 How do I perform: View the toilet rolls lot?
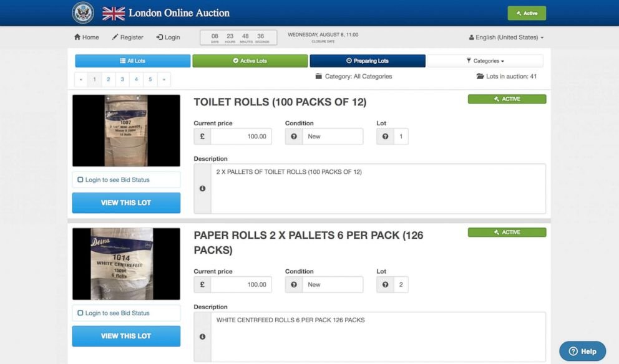126,203
